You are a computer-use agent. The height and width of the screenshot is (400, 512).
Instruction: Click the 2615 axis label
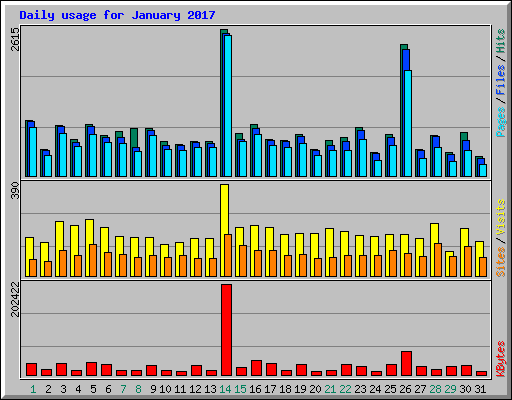point(15,39)
